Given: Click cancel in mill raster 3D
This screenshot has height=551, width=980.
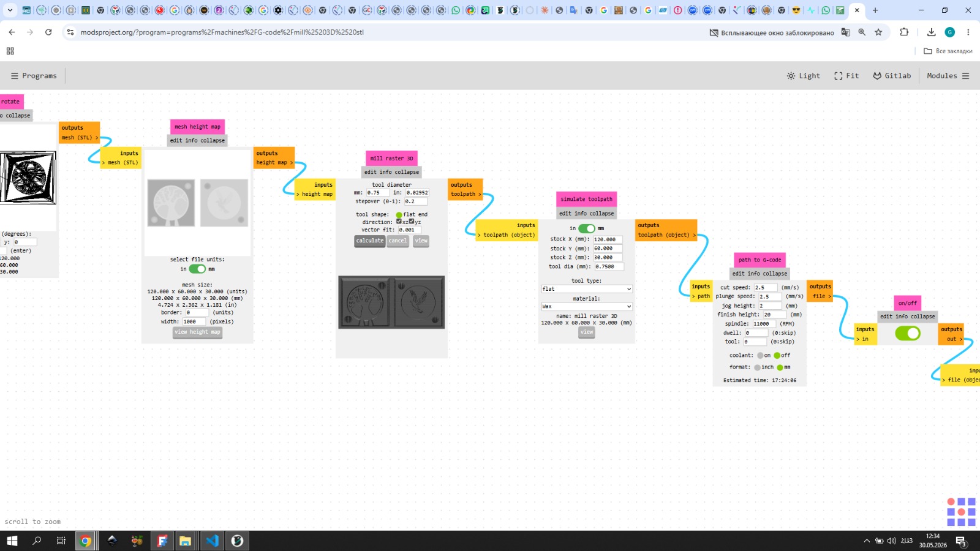Looking at the screenshot, I should point(398,241).
